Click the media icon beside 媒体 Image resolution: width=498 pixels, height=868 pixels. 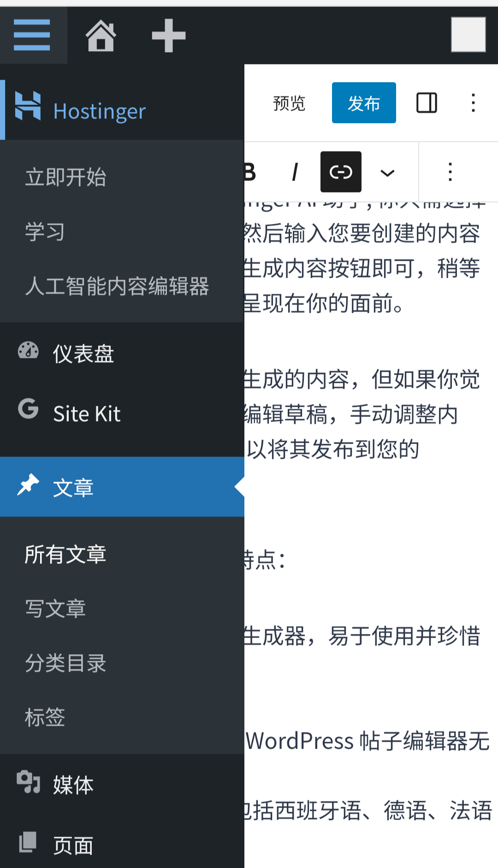point(29,783)
